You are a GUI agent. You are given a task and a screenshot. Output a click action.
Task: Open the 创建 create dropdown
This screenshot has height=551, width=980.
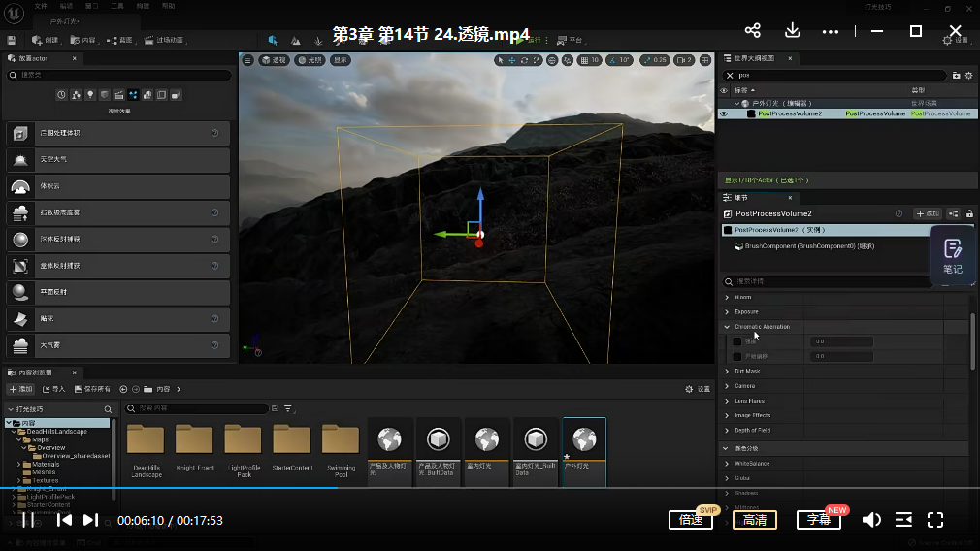[45, 40]
